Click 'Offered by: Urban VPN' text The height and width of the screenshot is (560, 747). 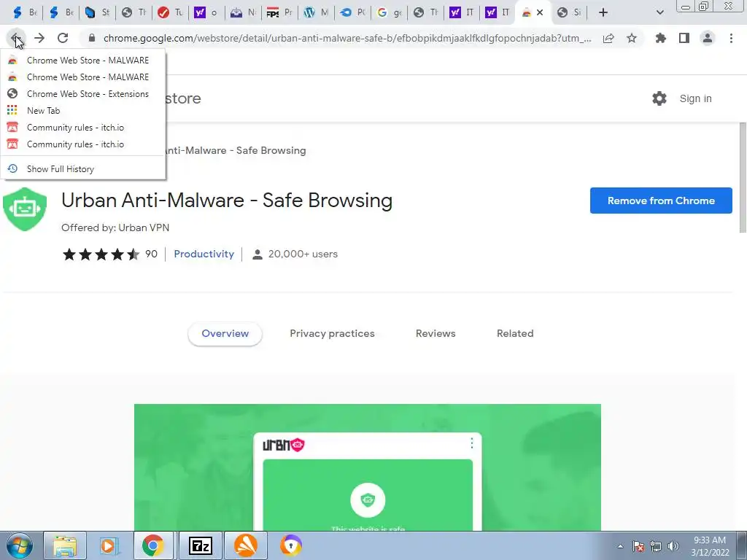tap(115, 227)
